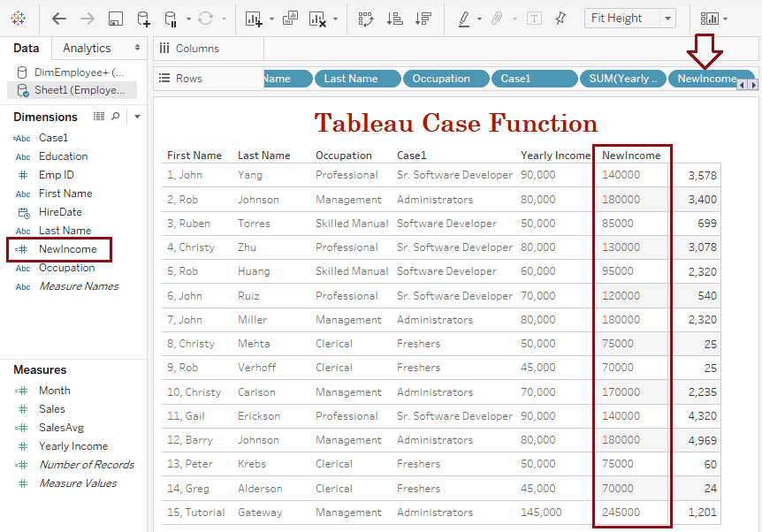This screenshot has width=762, height=532.
Task: Select the Data tab
Action: tap(26, 48)
